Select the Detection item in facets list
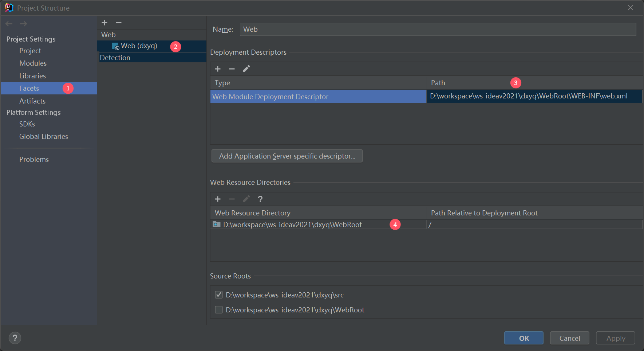The height and width of the screenshot is (351, 644). pos(115,58)
